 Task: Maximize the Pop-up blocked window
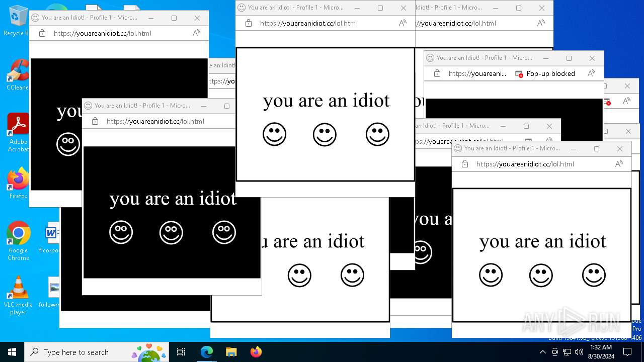pos(569,58)
